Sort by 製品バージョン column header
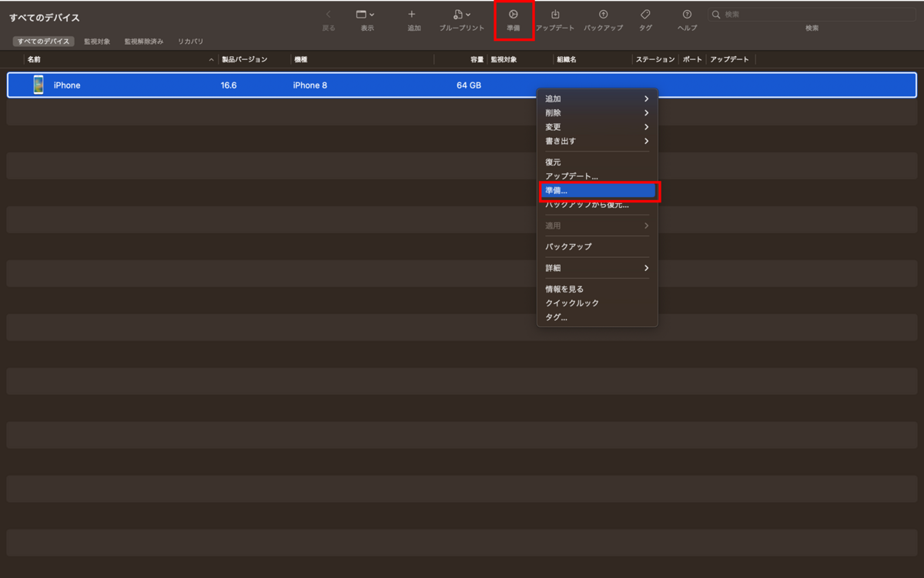Viewport: 924px width, 578px height. (x=245, y=59)
